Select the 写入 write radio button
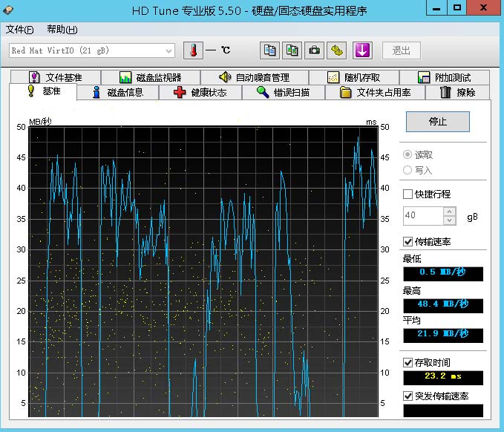The height and width of the screenshot is (432, 504). pos(408,170)
